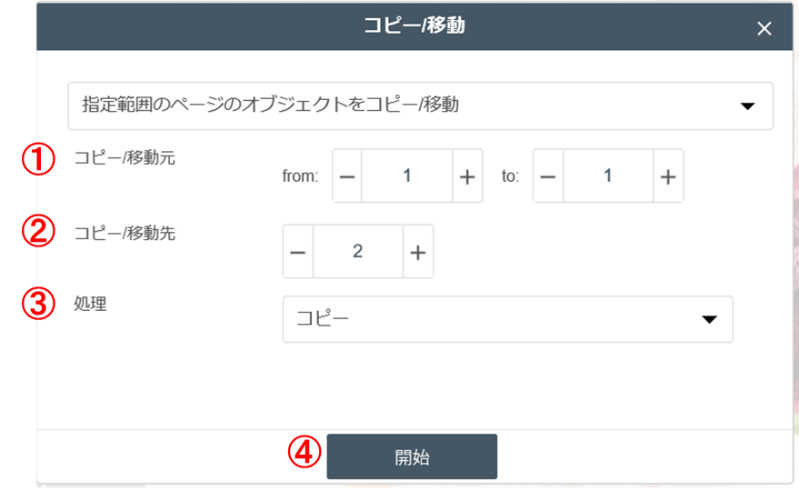The height and width of the screenshot is (491, 799).
Task: Click minus for コピー/移動先 page
Action: tap(298, 251)
